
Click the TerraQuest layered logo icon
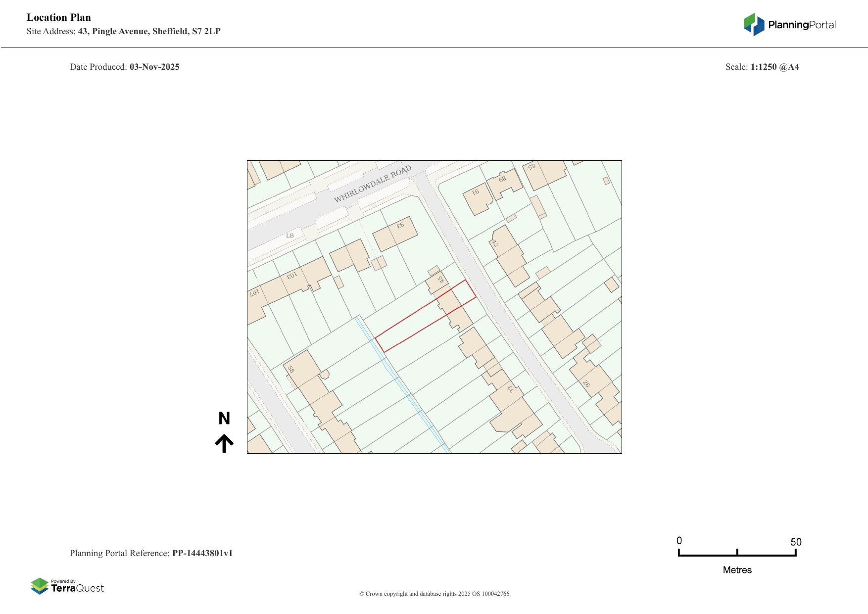pyautogui.click(x=40, y=586)
